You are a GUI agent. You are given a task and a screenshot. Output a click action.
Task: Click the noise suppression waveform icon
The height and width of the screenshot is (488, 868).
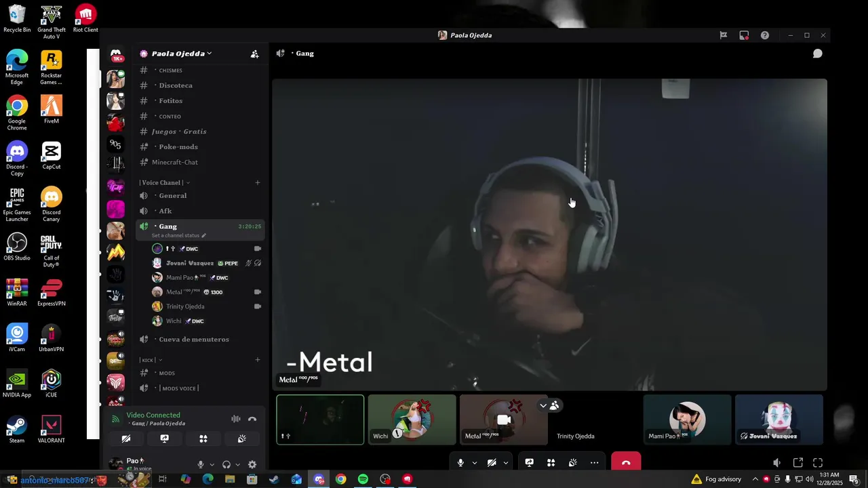pos(235,419)
